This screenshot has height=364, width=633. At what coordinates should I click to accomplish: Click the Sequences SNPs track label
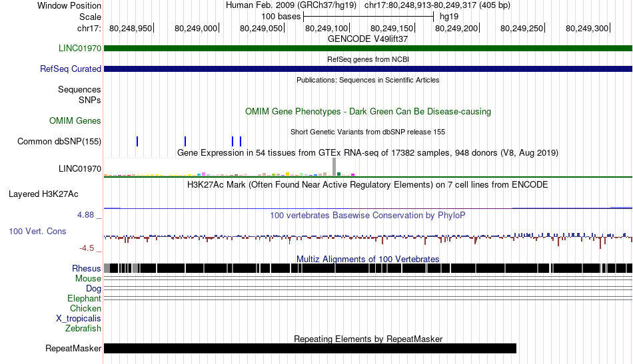[x=79, y=94]
